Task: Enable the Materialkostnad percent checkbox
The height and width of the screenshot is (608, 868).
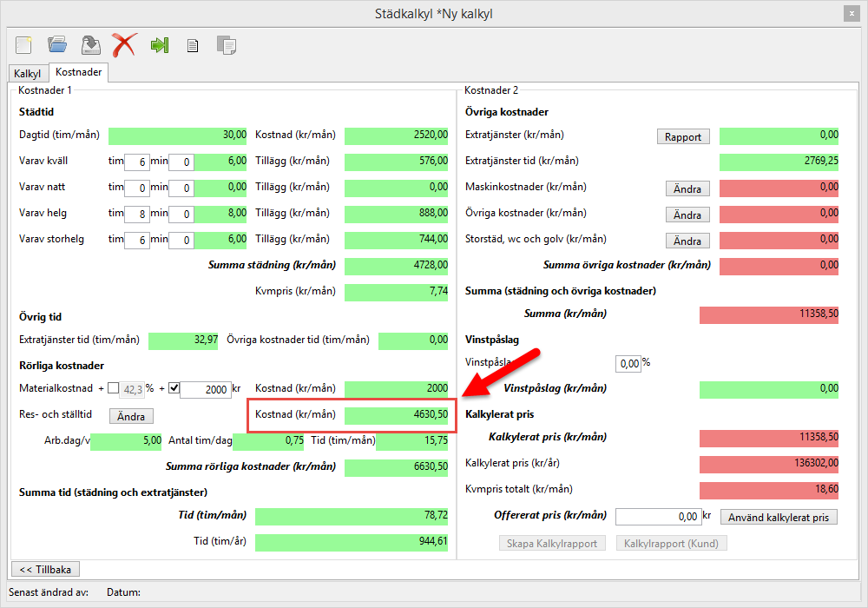Action: point(113,388)
